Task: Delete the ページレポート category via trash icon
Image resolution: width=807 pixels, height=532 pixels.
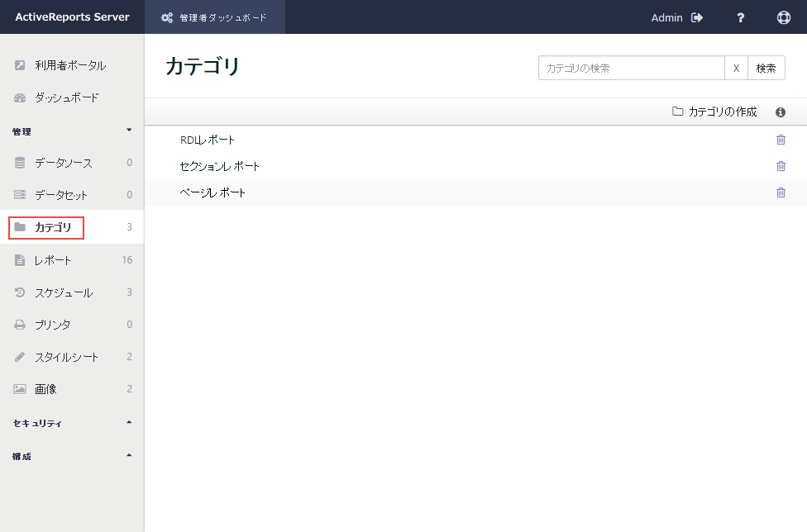Action: (x=781, y=192)
